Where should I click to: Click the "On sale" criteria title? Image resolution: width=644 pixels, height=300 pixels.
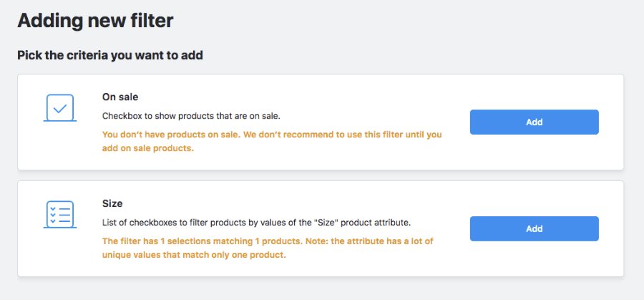pyautogui.click(x=120, y=97)
